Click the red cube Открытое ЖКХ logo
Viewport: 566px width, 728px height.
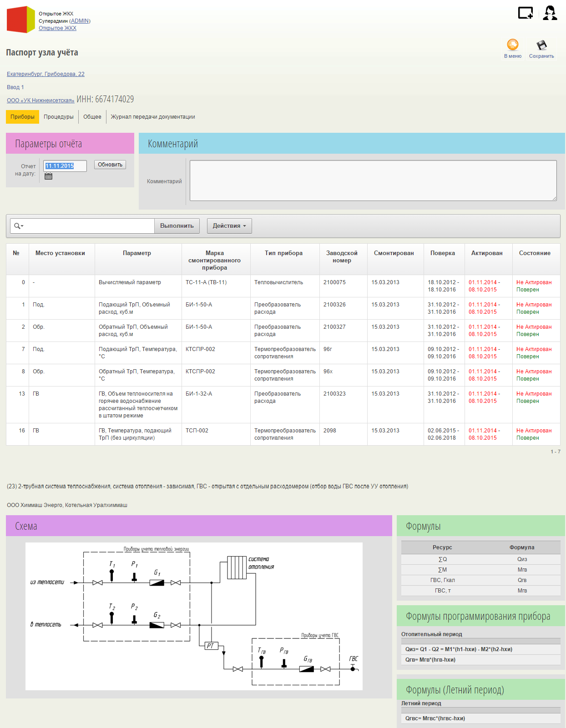tap(21, 20)
